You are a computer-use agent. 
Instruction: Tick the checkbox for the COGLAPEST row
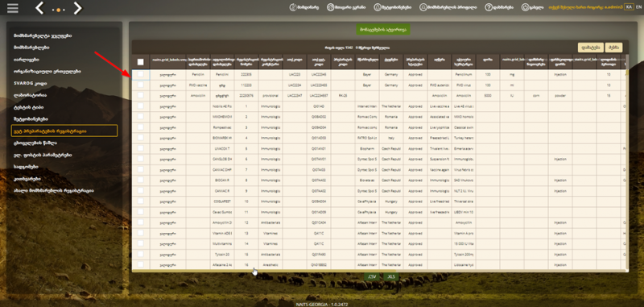coord(140,201)
